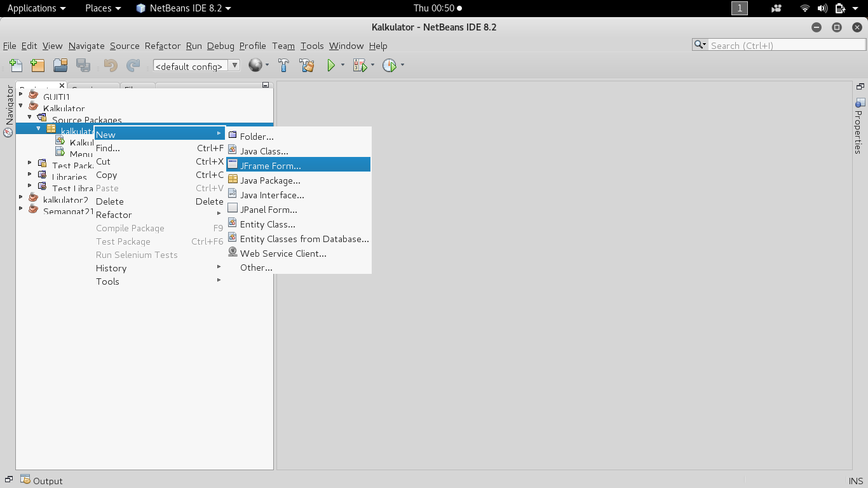868x488 pixels.
Task: Collapse the Kalkulator project node
Action: (x=21, y=105)
